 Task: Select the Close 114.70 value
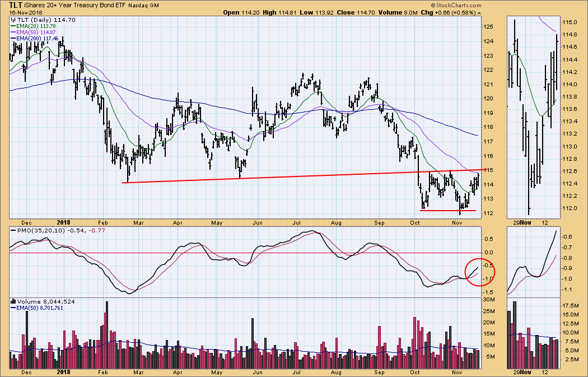click(356, 12)
